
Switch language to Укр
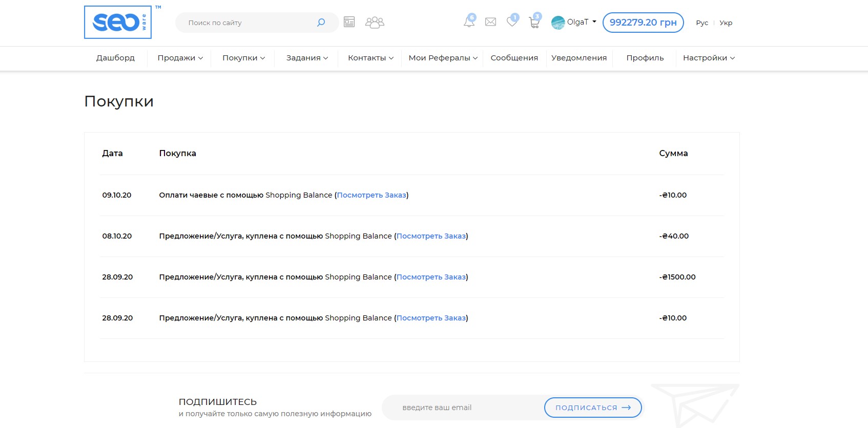click(x=726, y=23)
